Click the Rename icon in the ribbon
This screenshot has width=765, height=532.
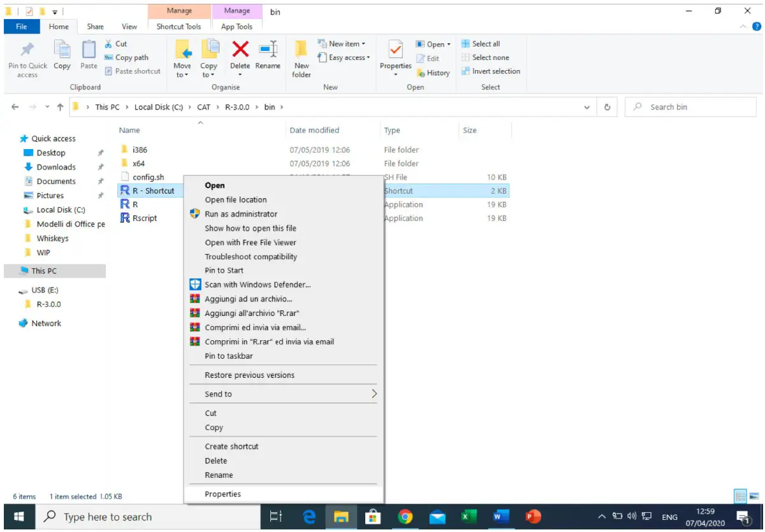click(268, 57)
